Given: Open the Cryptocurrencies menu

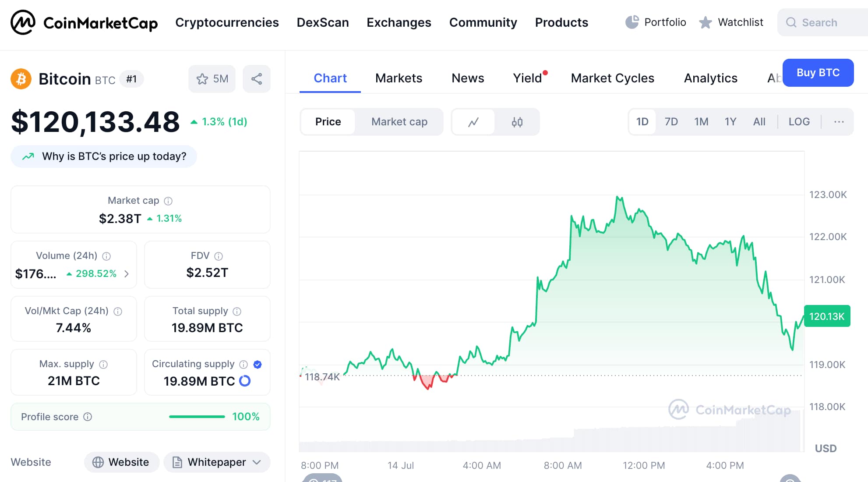Looking at the screenshot, I should tap(227, 22).
